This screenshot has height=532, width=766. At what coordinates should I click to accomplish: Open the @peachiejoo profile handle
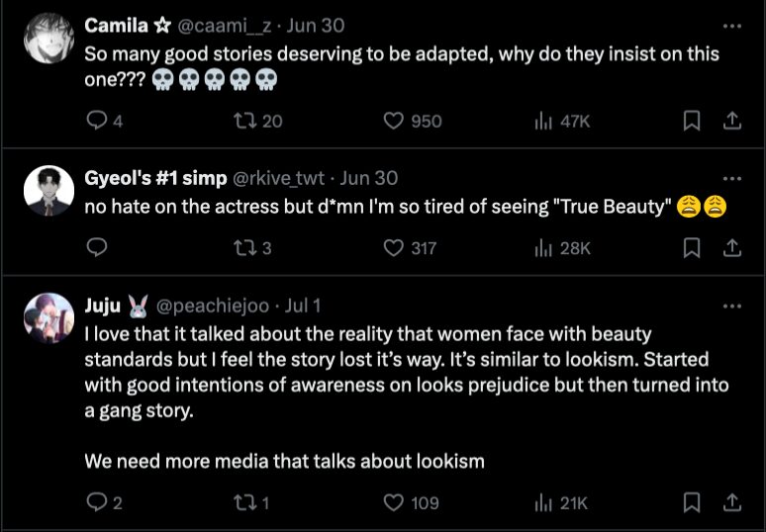pyautogui.click(x=211, y=306)
